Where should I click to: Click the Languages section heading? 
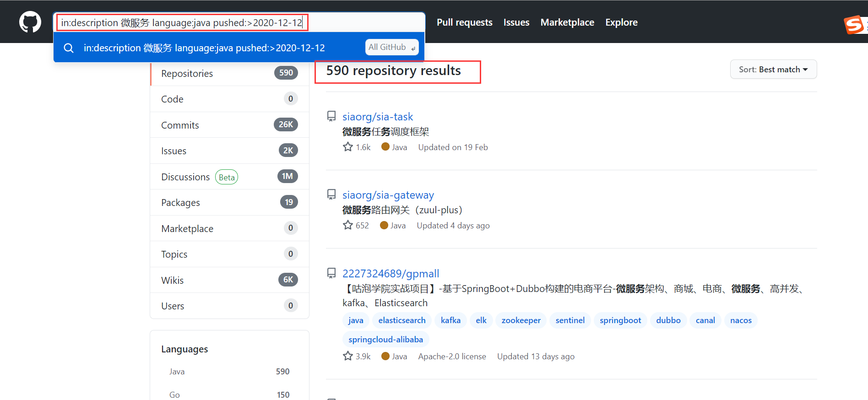point(184,349)
